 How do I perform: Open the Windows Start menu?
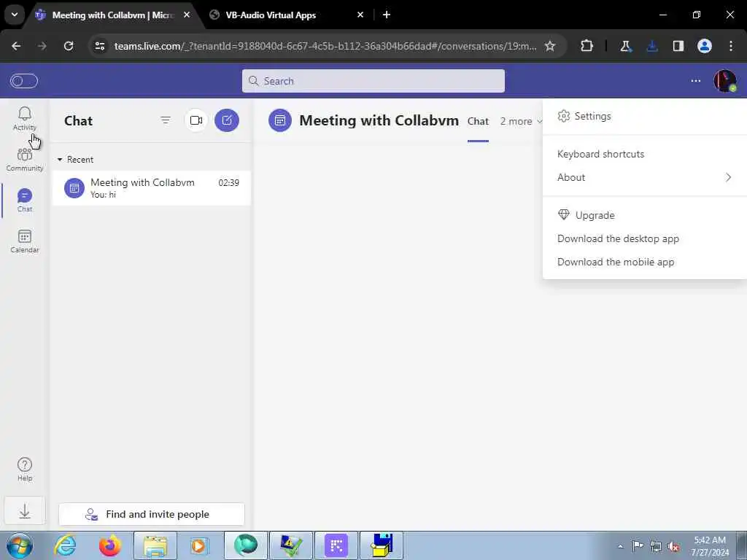(20, 545)
